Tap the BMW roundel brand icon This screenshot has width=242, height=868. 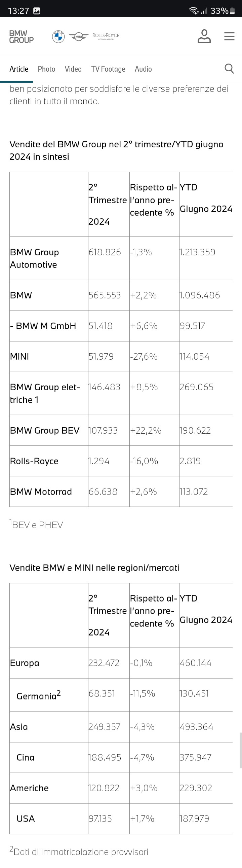pyautogui.click(x=58, y=36)
